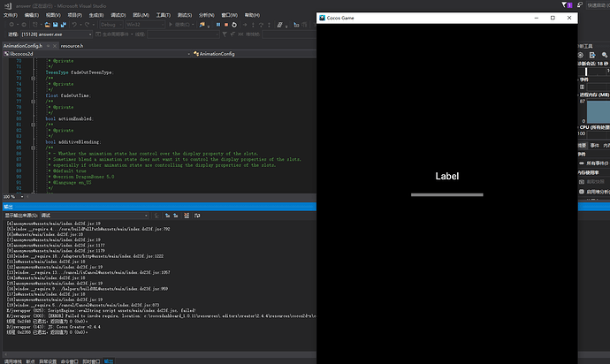Open the editor zoom 100 % dropdown

point(13,197)
